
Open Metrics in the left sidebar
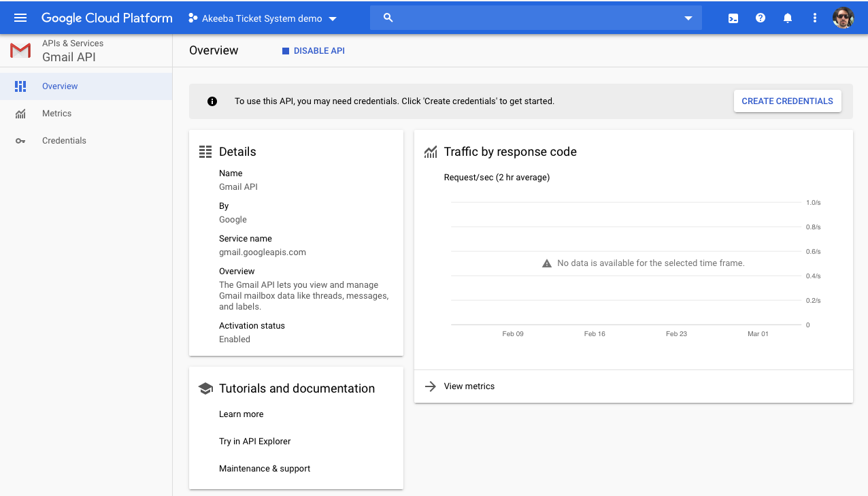(86, 114)
